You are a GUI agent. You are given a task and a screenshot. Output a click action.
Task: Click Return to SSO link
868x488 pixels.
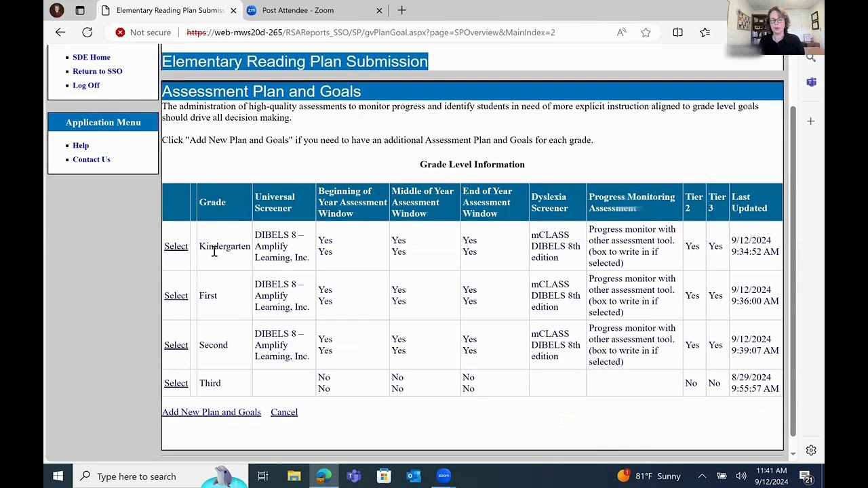(x=98, y=71)
